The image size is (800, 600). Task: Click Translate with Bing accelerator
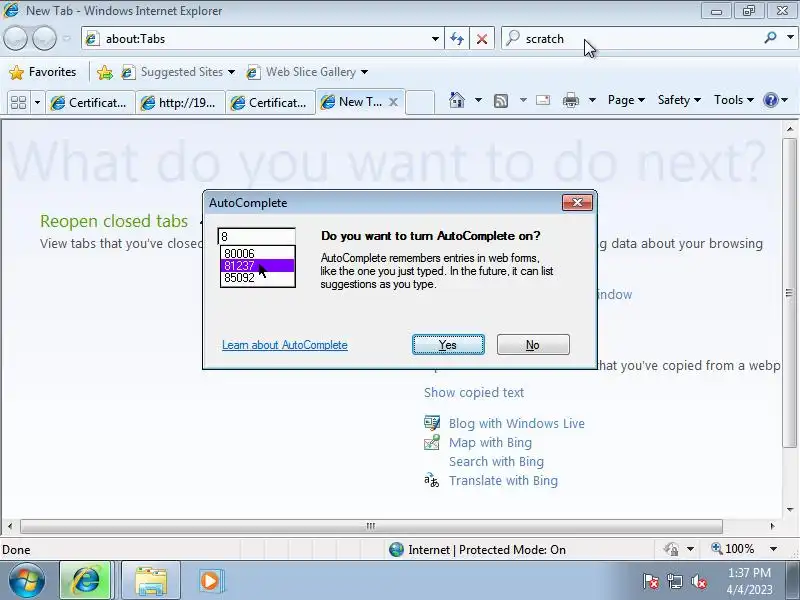pyautogui.click(x=504, y=481)
